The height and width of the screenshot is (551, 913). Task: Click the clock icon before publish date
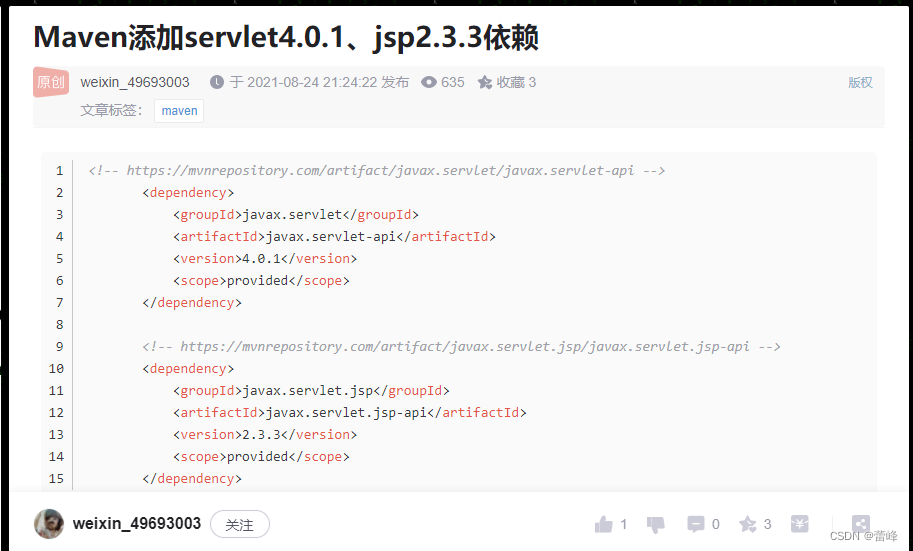tap(217, 82)
